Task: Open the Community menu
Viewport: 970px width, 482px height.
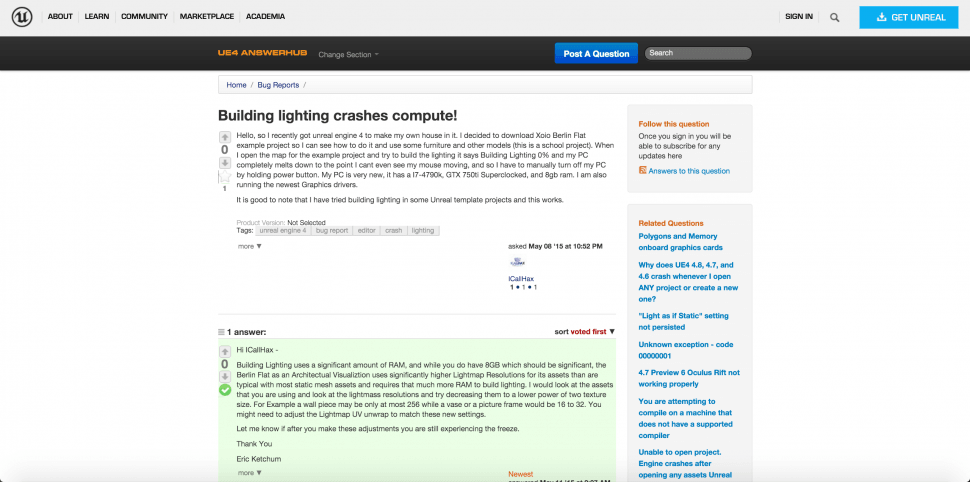Action: click(x=144, y=17)
